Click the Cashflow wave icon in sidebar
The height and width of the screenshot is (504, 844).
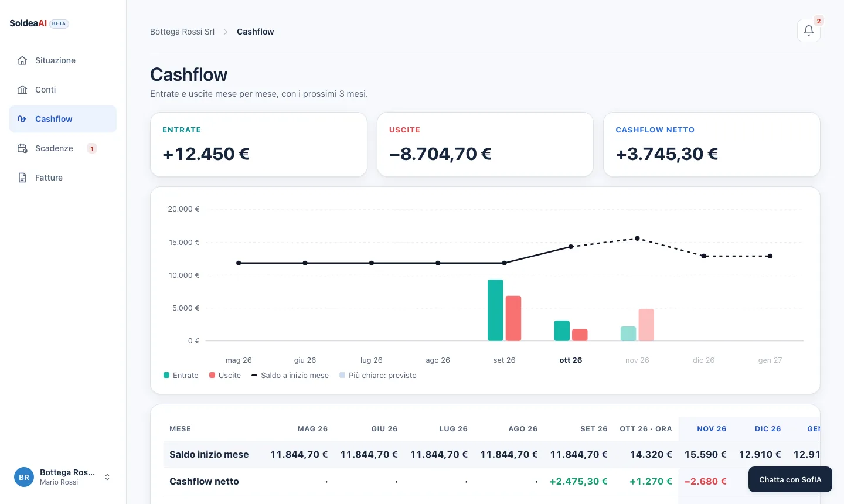[x=22, y=119]
